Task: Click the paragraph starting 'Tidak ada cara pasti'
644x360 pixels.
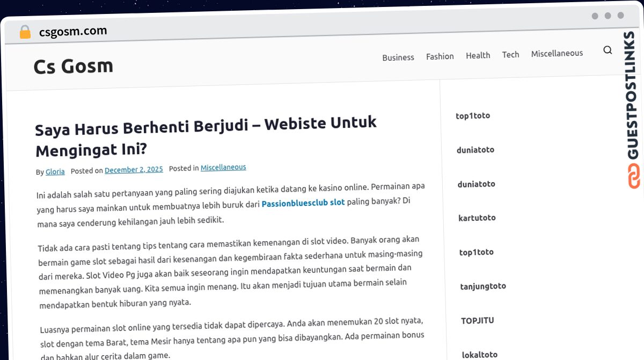Action: [231, 273]
